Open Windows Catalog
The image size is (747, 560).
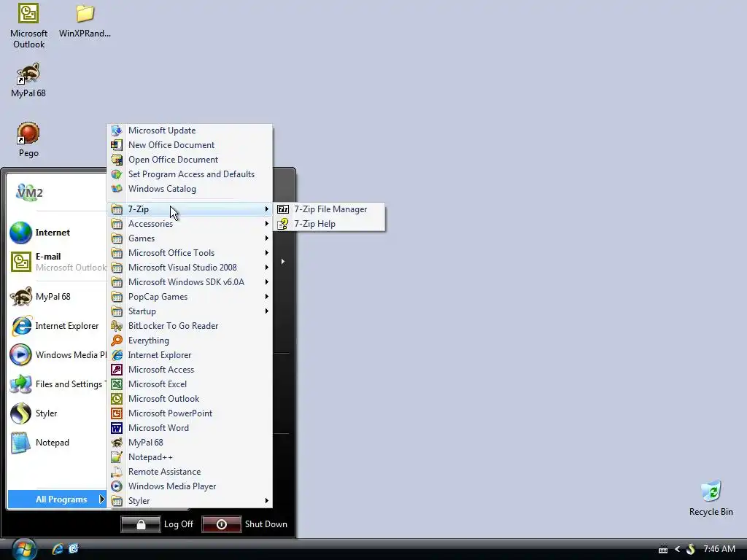tap(190, 189)
